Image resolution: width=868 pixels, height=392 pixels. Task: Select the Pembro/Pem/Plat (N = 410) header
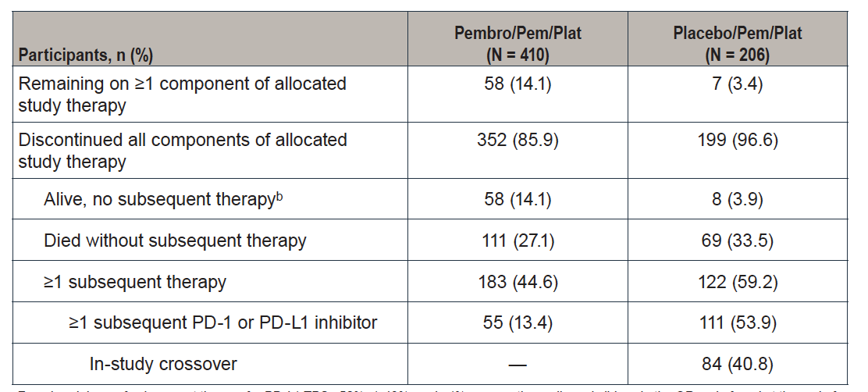point(518,44)
